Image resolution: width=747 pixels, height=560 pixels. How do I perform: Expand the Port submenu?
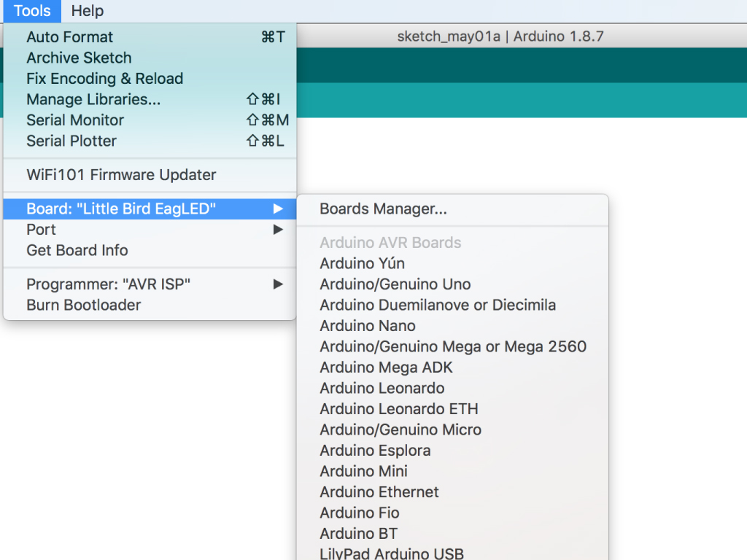[150, 230]
